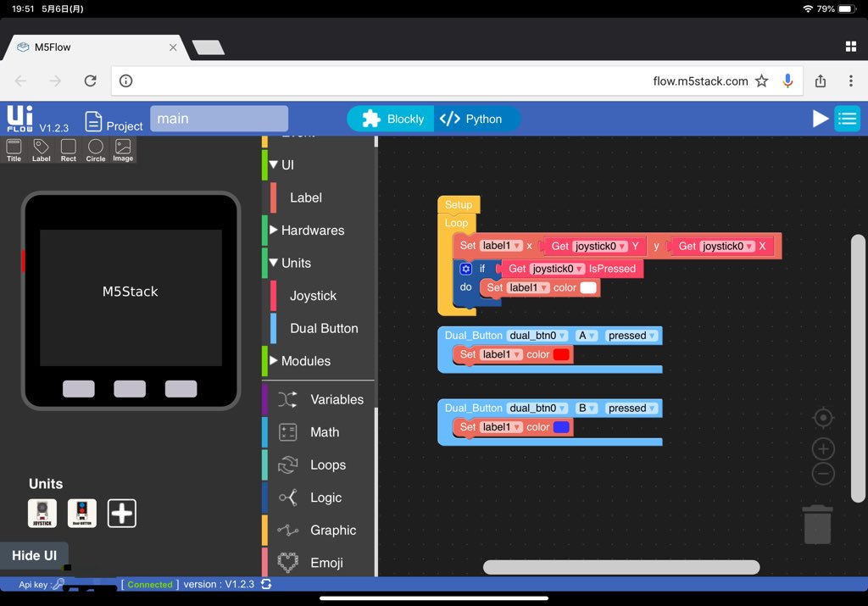The width and height of the screenshot is (868, 606).
Task: Close the M5Flow tab
Action: [x=173, y=47]
